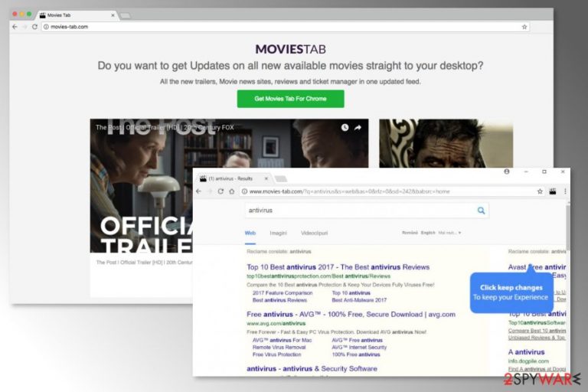Close the antivirus - Results tab

click(x=266, y=178)
